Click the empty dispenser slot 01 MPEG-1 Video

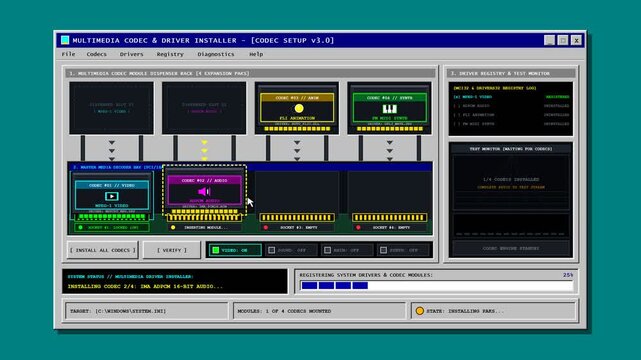pos(112,108)
